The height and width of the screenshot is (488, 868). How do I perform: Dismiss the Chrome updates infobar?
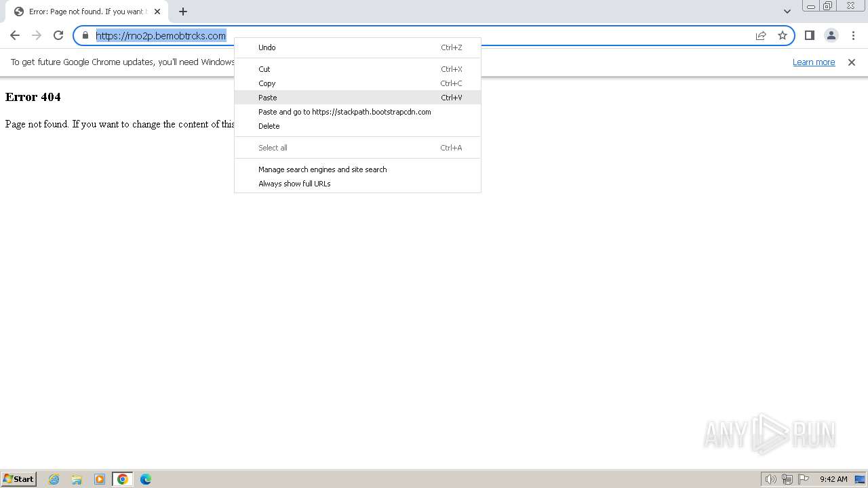pyautogui.click(x=852, y=62)
